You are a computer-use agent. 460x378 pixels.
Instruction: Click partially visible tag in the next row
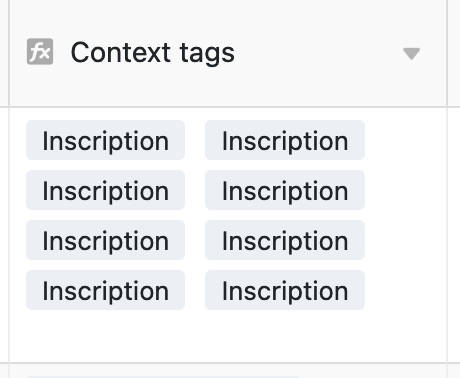163,377
